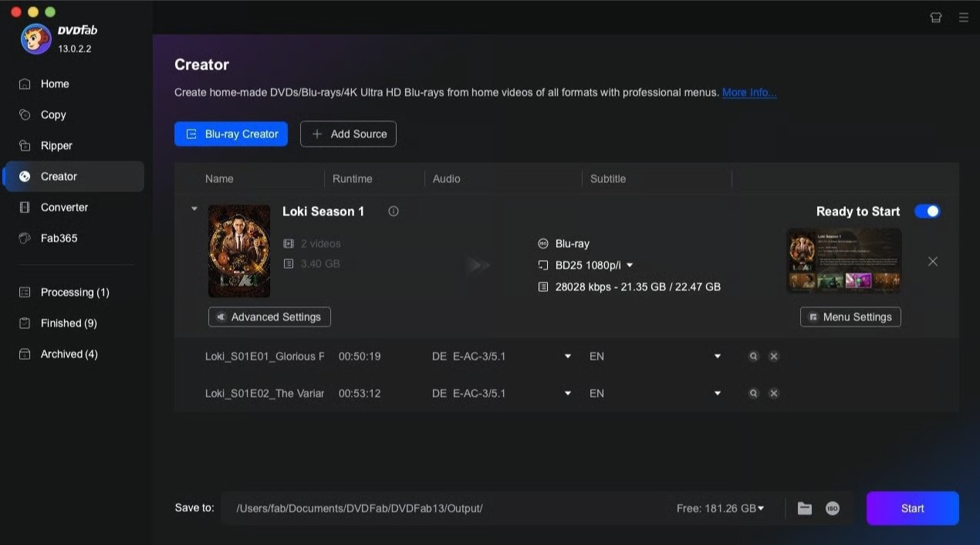Click remove icon in Loki_S01E02 row
This screenshot has height=545, width=980.
tap(774, 393)
